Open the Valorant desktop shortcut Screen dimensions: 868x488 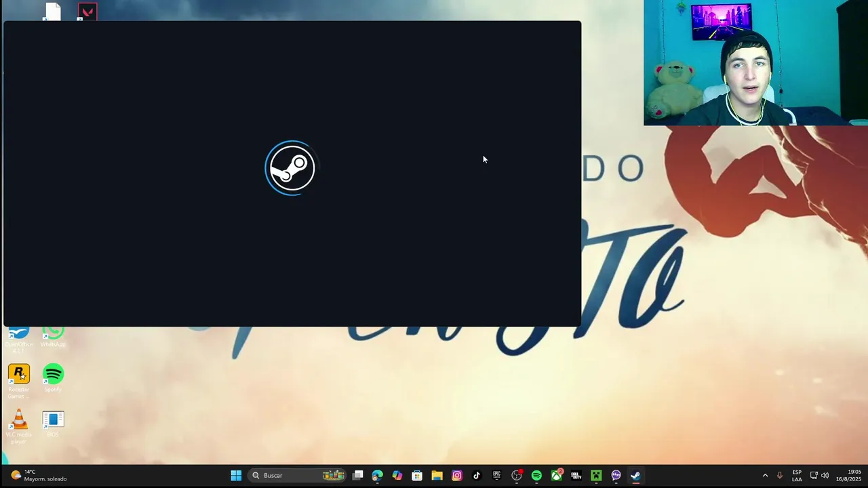(x=87, y=12)
